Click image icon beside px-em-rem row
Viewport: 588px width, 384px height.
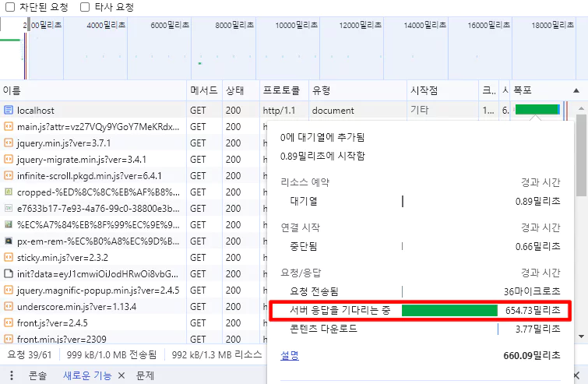point(9,241)
